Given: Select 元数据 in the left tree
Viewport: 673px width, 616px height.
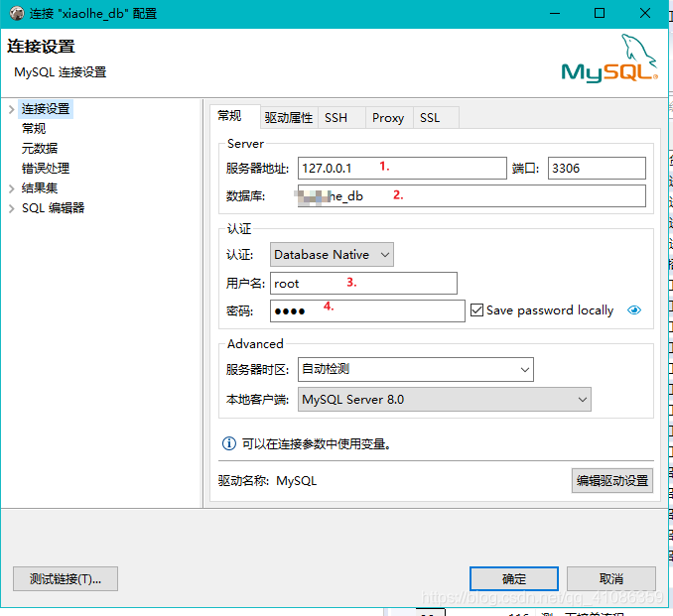Looking at the screenshot, I should click(40, 149).
